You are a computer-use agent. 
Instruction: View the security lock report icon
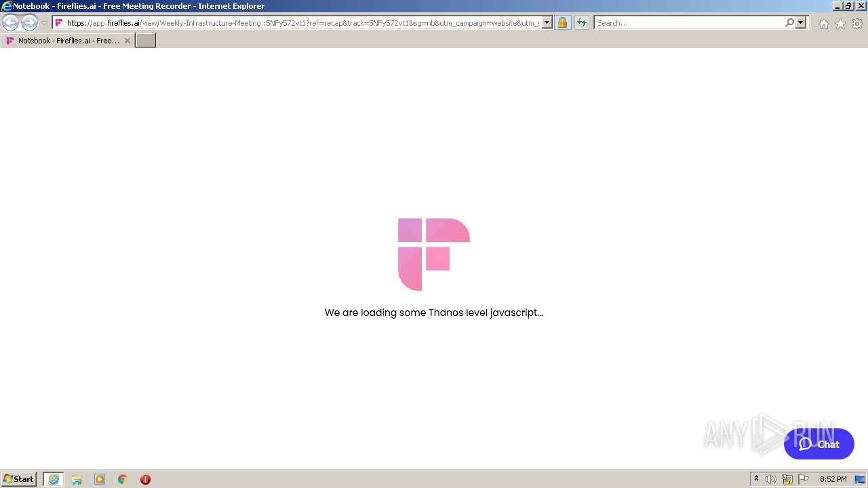tap(562, 23)
